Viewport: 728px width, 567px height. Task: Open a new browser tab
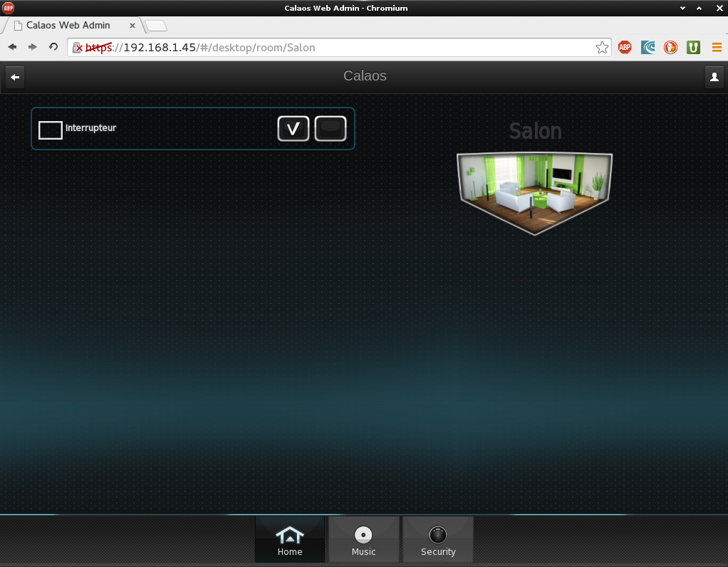point(156,26)
